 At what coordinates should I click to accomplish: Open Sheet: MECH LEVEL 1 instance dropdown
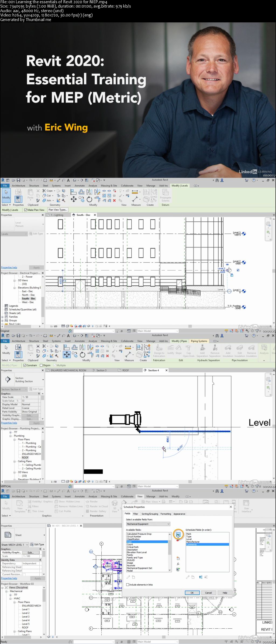pos(15,544)
